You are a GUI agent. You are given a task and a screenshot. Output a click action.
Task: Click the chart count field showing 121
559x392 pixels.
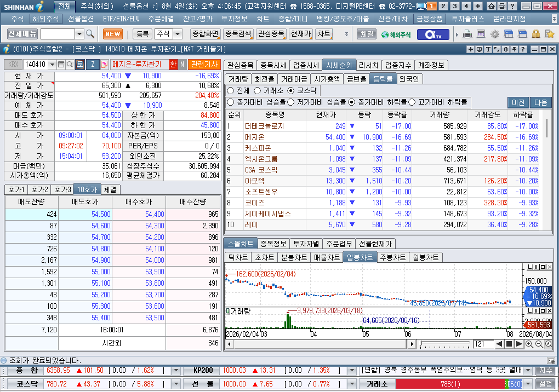click(x=482, y=344)
